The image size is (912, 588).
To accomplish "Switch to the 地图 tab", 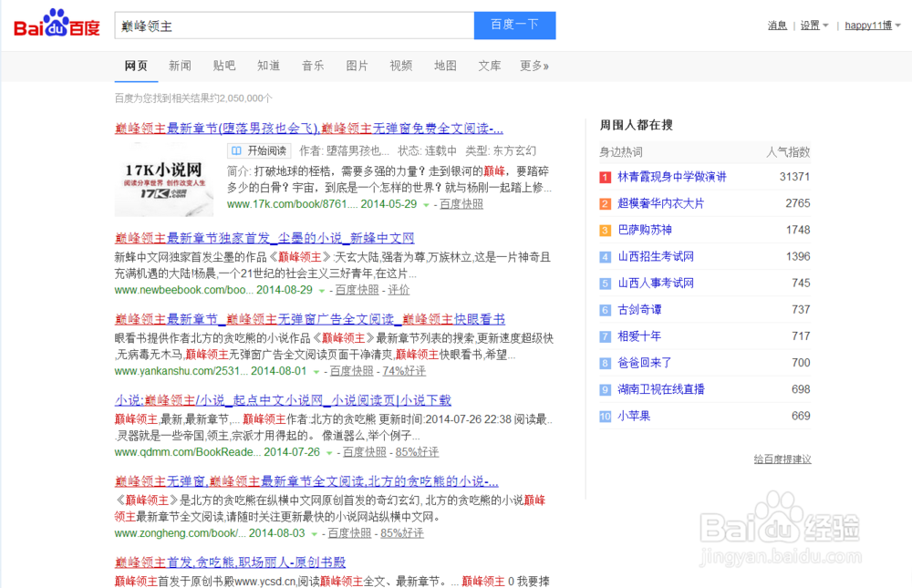I will coord(446,66).
